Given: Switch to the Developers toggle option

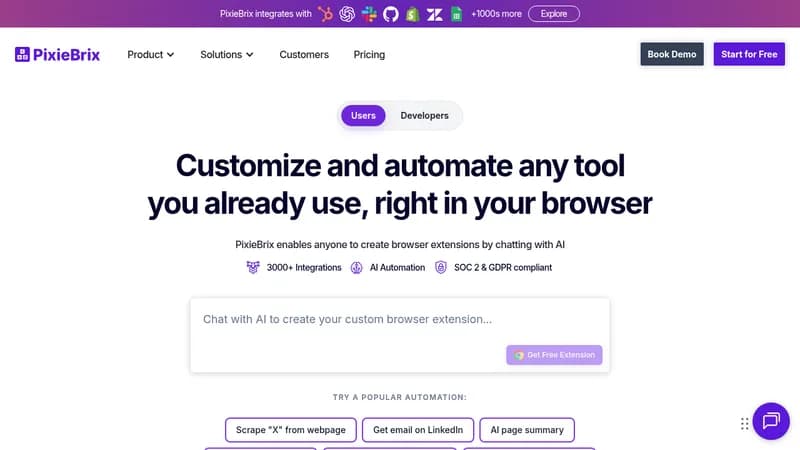Looking at the screenshot, I should (x=424, y=116).
